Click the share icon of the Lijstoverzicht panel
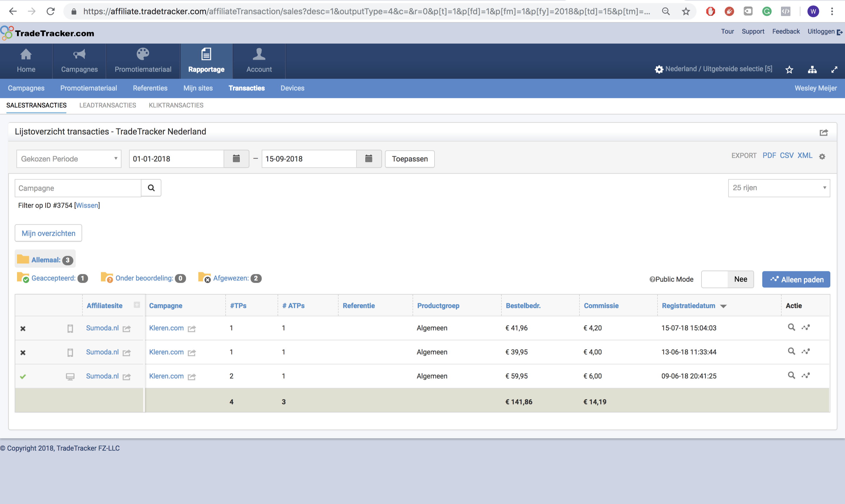Screen dimensions: 845x504 (x=824, y=132)
